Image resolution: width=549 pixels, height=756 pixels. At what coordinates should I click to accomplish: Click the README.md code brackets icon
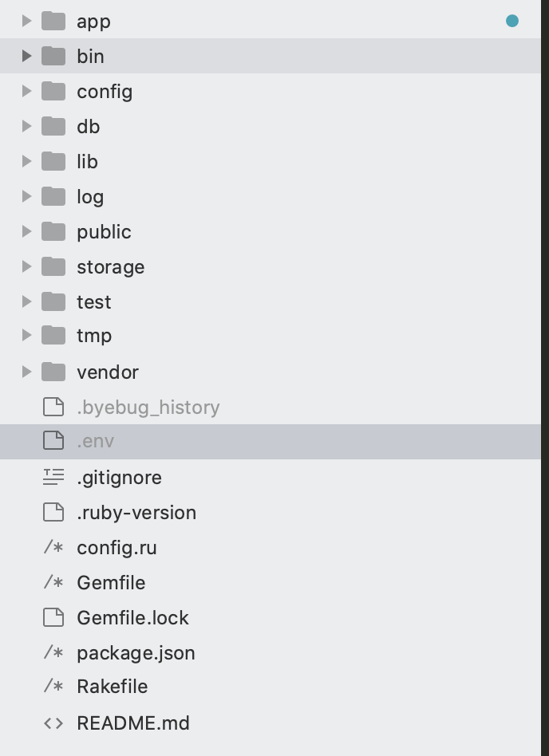click(x=53, y=723)
